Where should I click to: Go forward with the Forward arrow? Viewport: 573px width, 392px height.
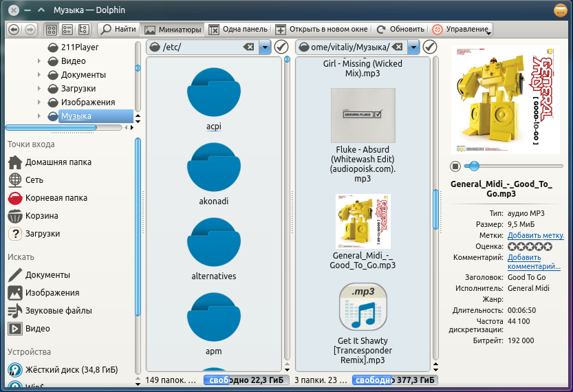coord(30,29)
